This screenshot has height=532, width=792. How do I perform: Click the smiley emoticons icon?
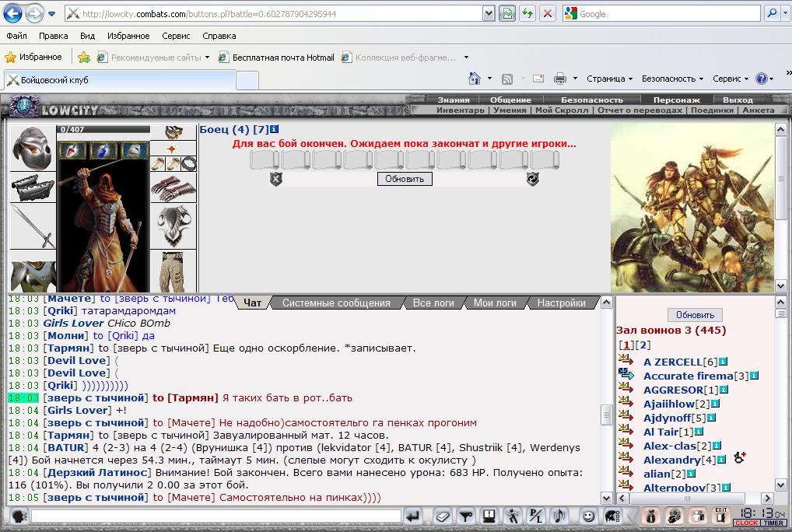[x=588, y=516]
